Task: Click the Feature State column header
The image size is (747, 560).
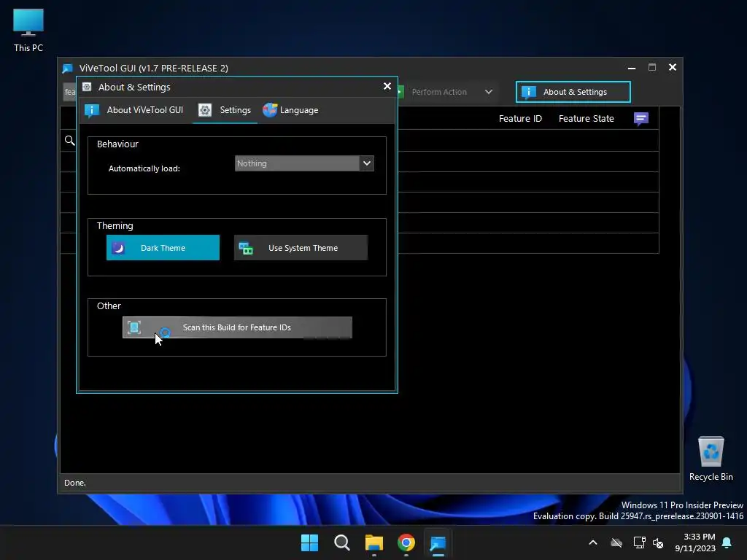Action: pyautogui.click(x=586, y=119)
